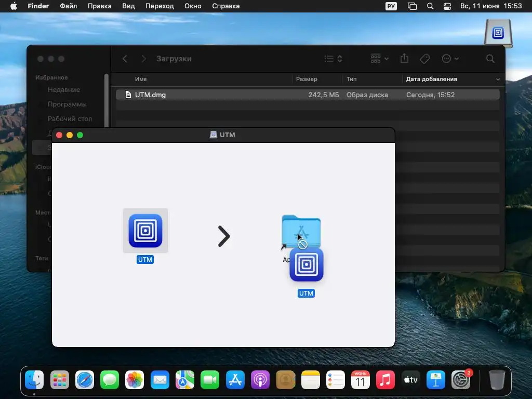Image resolution: width=532 pixels, height=399 pixels.
Task: Open Reminders from the Dock
Action: (335, 380)
